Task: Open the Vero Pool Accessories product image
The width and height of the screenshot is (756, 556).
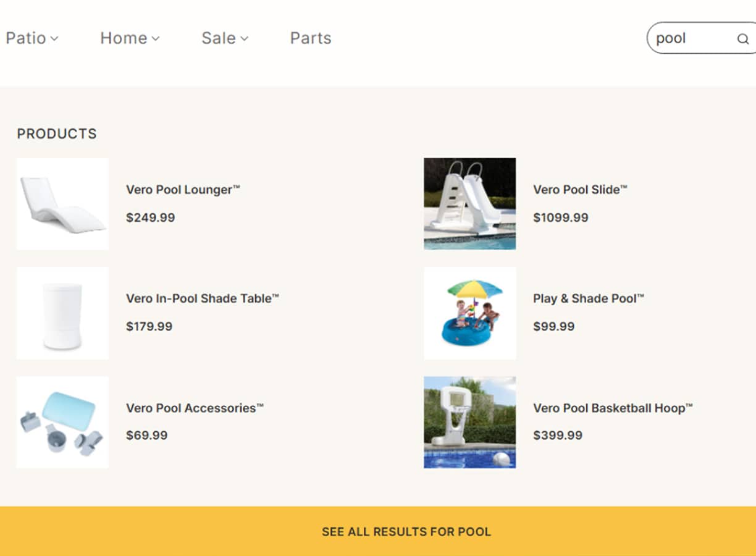Action: [62, 422]
